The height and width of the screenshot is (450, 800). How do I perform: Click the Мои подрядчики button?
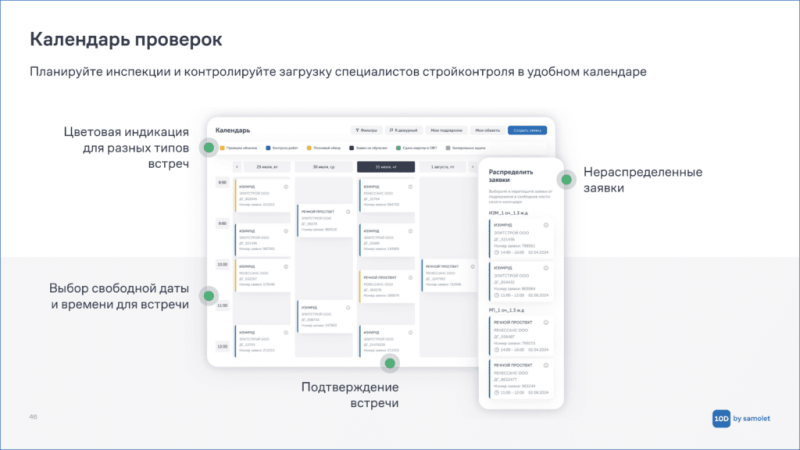click(446, 131)
